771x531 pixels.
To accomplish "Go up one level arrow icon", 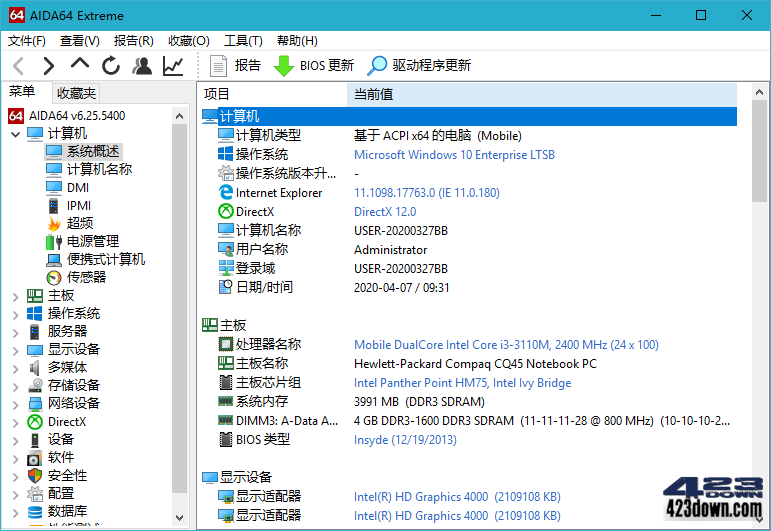I will coord(80,64).
